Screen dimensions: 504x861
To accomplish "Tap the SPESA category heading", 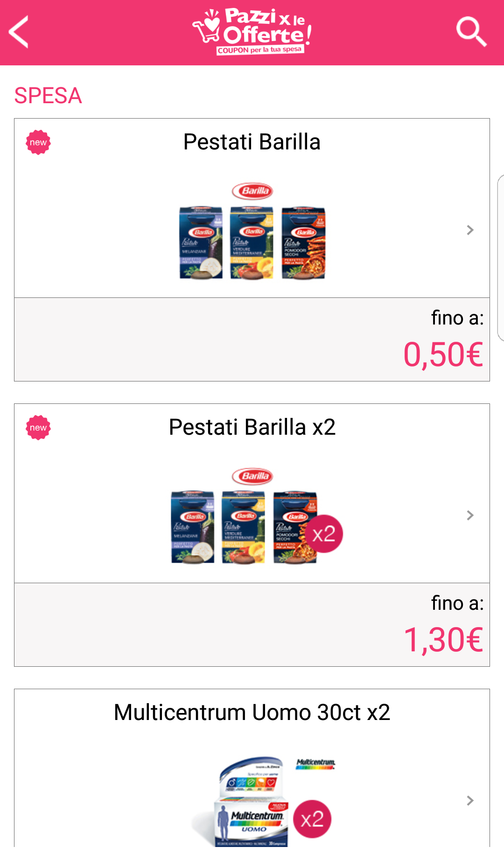I will click(x=48, y=96).
